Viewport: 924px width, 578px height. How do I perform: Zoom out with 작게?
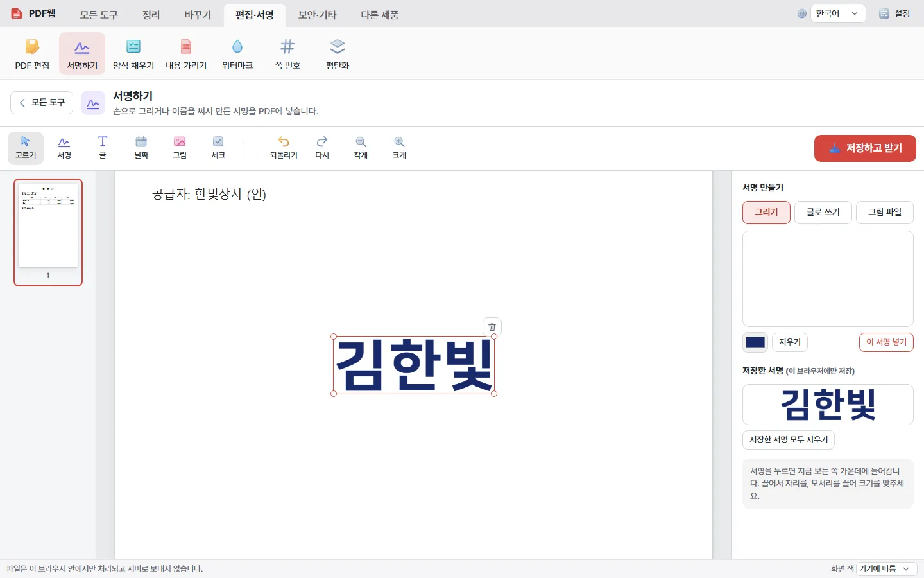(x=361, y=148)
